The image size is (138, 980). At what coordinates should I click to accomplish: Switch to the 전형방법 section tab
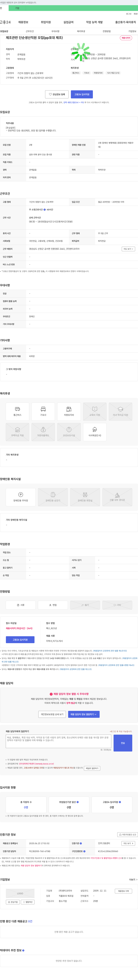107,31
